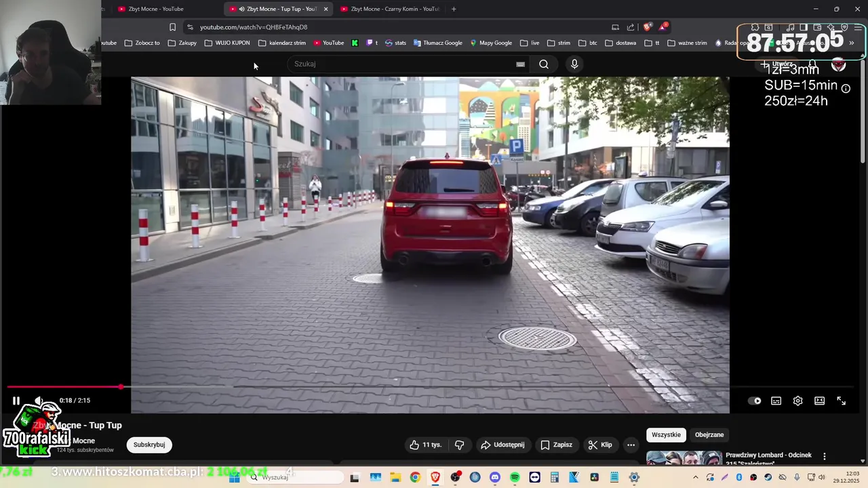Subscribe with the Subskrybuj button
The height and width of the screenshot is (488, 868).
point(149,445)
